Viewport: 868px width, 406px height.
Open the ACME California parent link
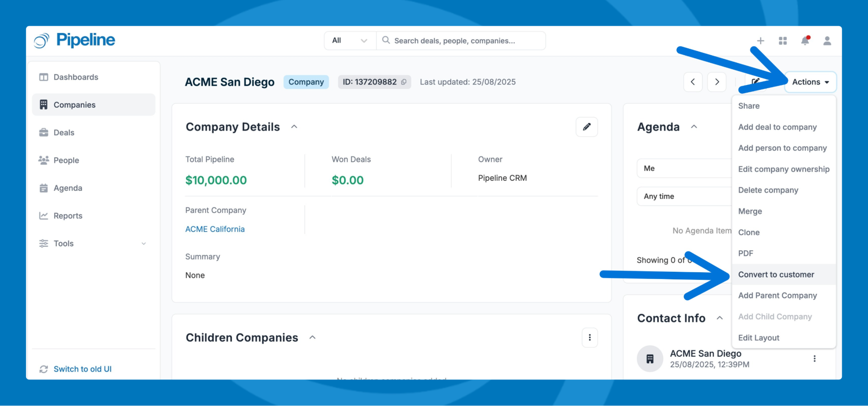pyautogui.click(x=215, y=229)
